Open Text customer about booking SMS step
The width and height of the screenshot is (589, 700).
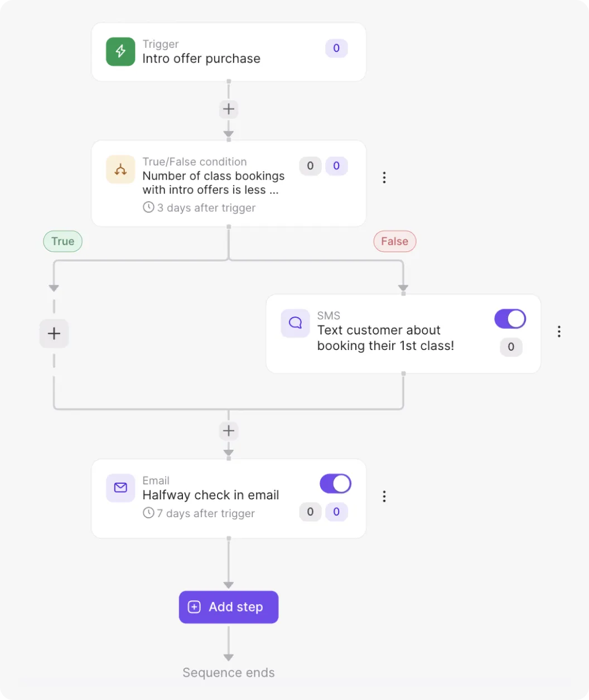click(385, 338)
